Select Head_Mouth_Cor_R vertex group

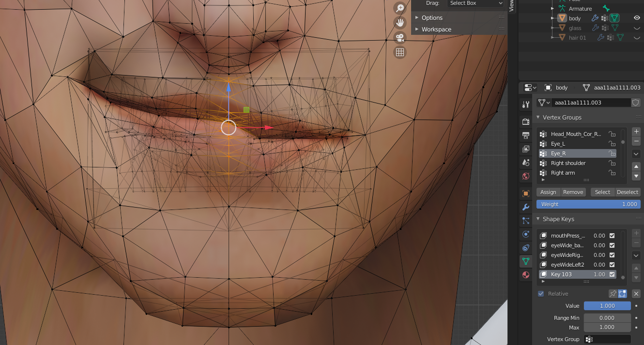click(x=577, y=134)
